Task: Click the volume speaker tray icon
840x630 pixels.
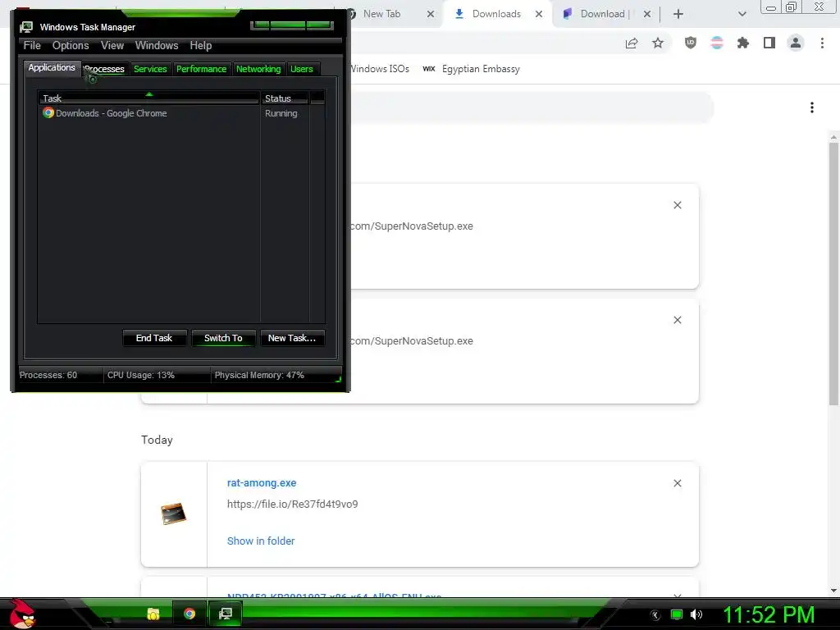Action: click(696, 614)
